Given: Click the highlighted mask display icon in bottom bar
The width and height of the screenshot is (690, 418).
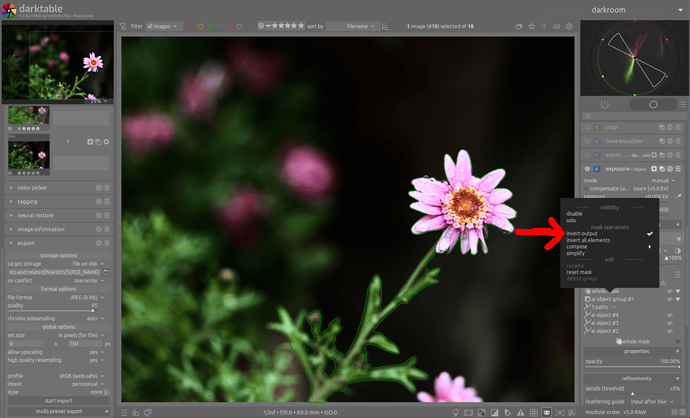Looking at the screenshot, I should coord(547,412).
